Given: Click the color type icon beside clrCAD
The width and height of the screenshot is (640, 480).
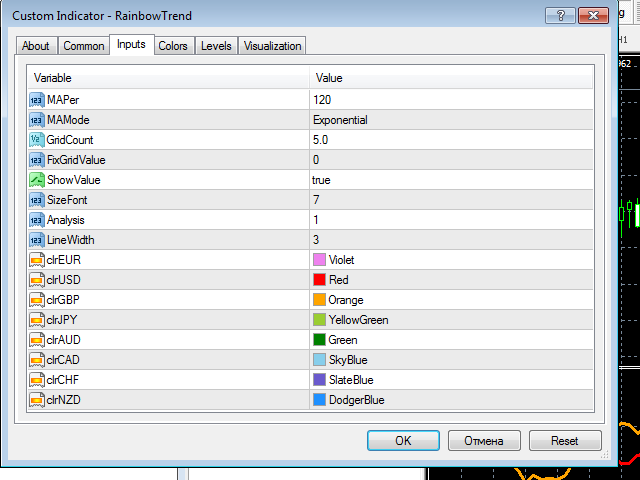Looking at the screenshot, I should pos(36,360).
